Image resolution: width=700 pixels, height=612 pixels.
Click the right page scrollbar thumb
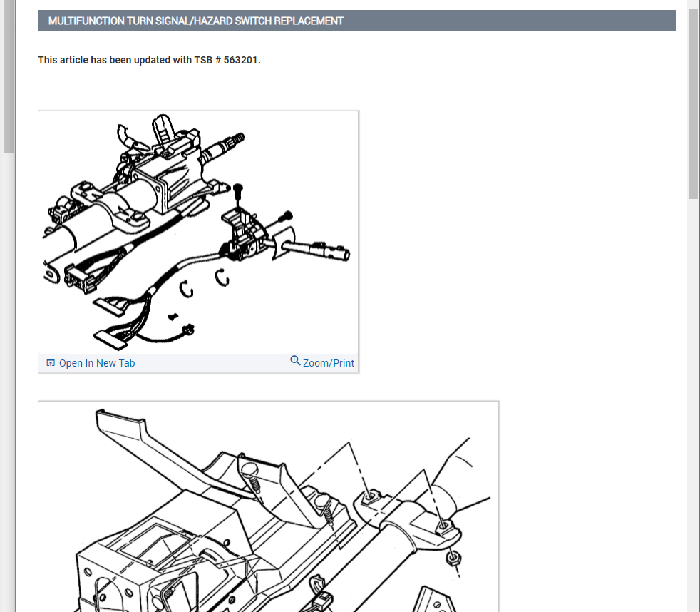click(x=694, y=103)
